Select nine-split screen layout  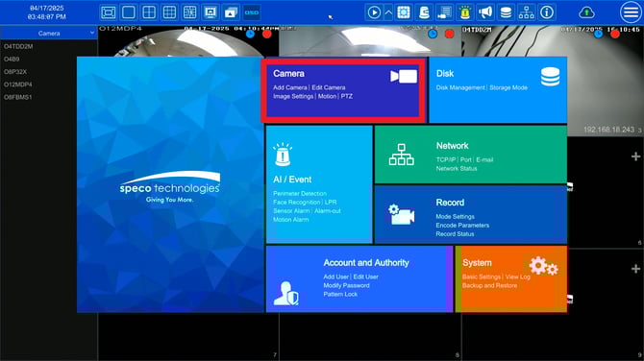(169, 12)
